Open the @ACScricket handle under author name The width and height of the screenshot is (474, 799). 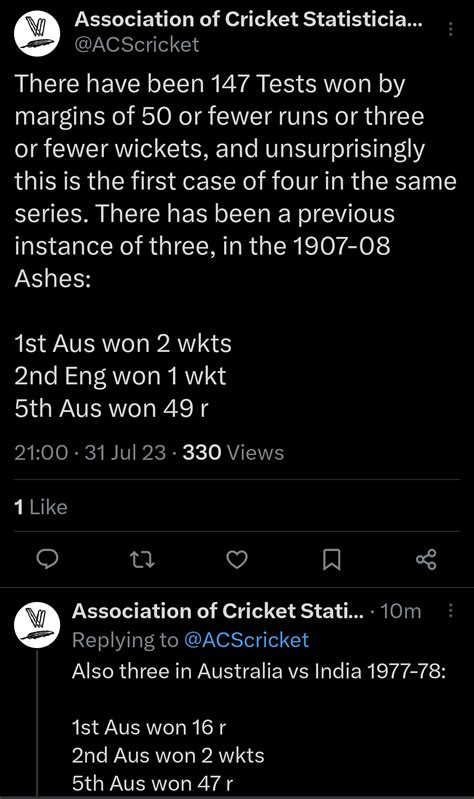[137, 45]
